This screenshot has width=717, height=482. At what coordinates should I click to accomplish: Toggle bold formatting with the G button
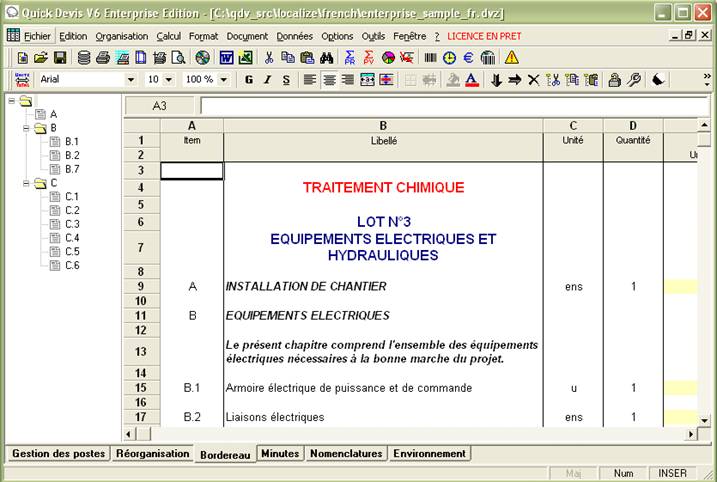pos(248,80)
